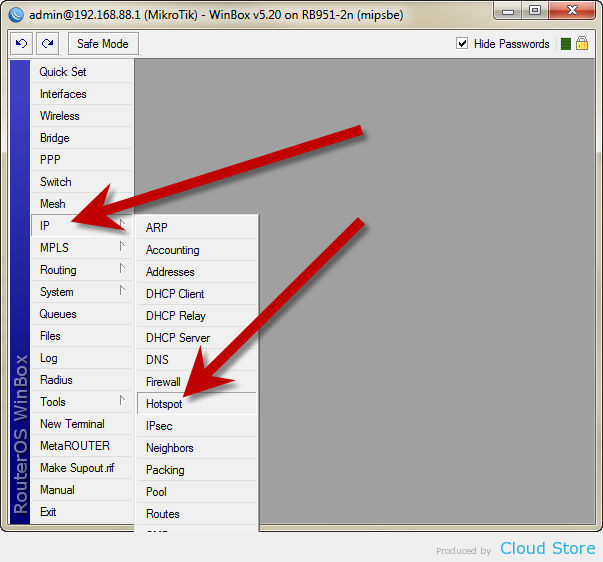This screenshot has height=562, width=603.
Task: Select Hotspot in IP submenu
Action: coord(197,404)
